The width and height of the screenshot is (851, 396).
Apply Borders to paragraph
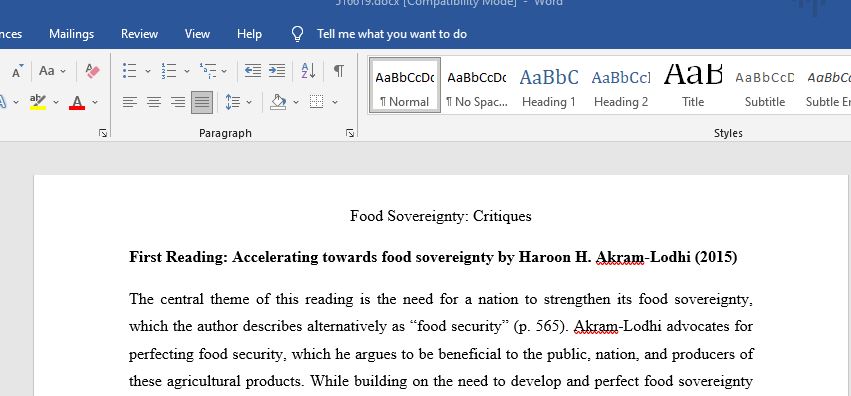(x=316, y=102)
